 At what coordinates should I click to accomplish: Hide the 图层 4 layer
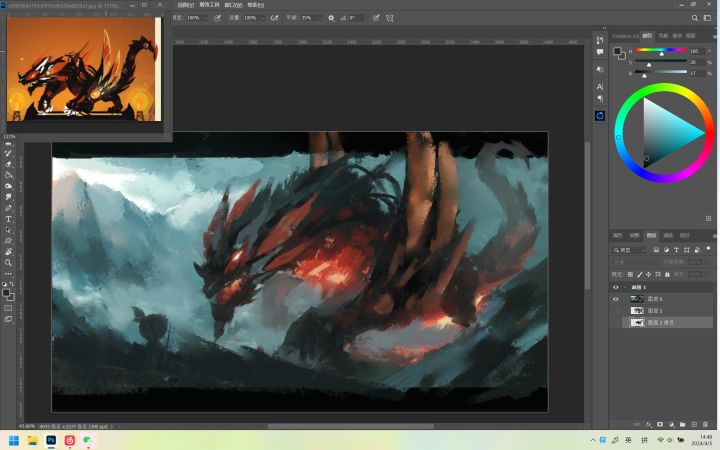click(616, 299)
